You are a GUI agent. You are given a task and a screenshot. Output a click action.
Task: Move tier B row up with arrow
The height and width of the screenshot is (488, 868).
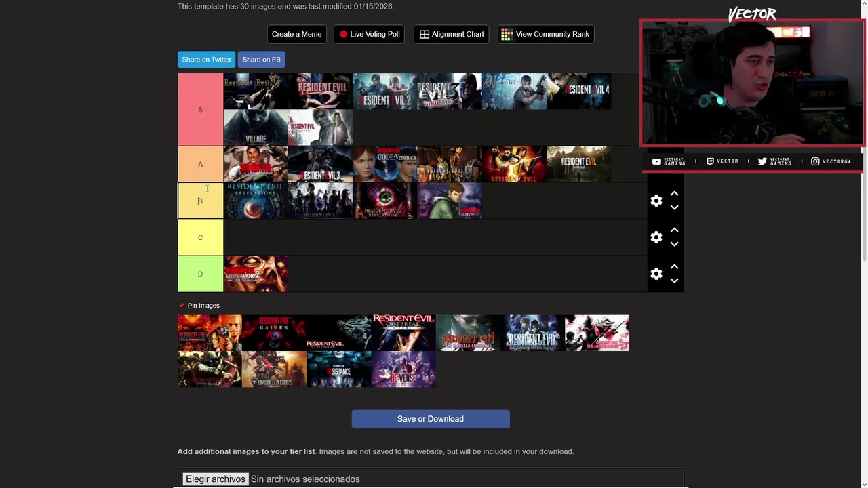(x=674, y=193)
